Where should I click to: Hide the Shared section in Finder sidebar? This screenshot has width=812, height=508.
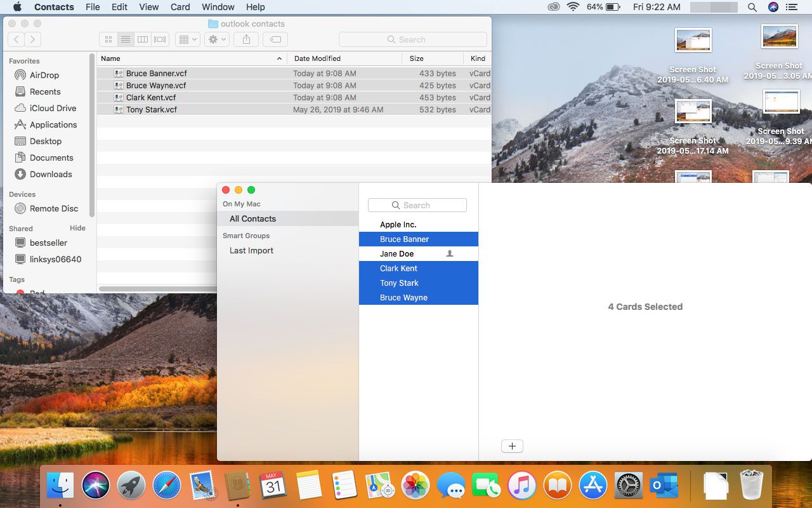(77, 228)
